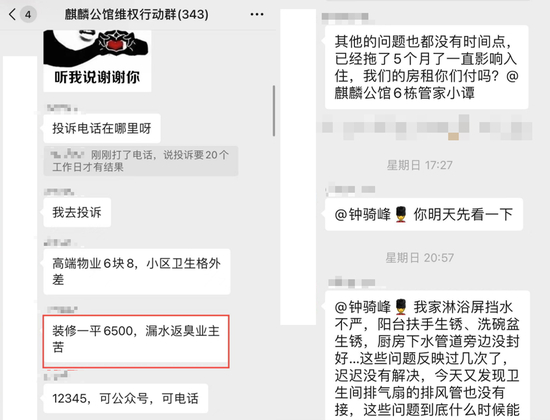Tap the 听我说谢谢你 sticker image
Image resolution: width=550 pixels, height=420 pixels.
click(97, 61)
